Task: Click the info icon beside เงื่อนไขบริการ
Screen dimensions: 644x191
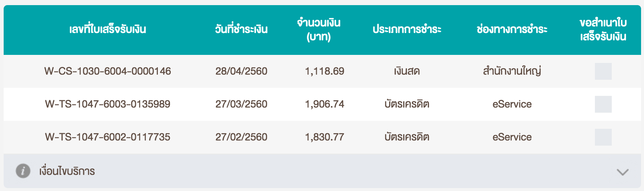Action: [x=23, y=171]
